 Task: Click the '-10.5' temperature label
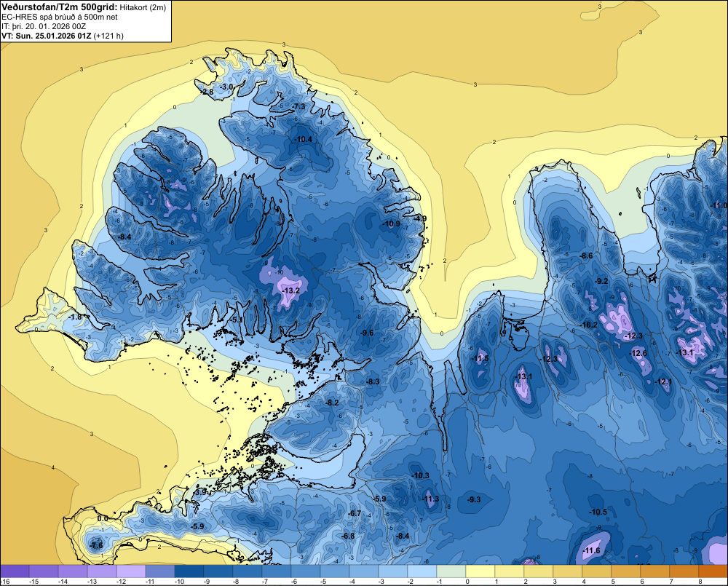[x=598, y=512]
